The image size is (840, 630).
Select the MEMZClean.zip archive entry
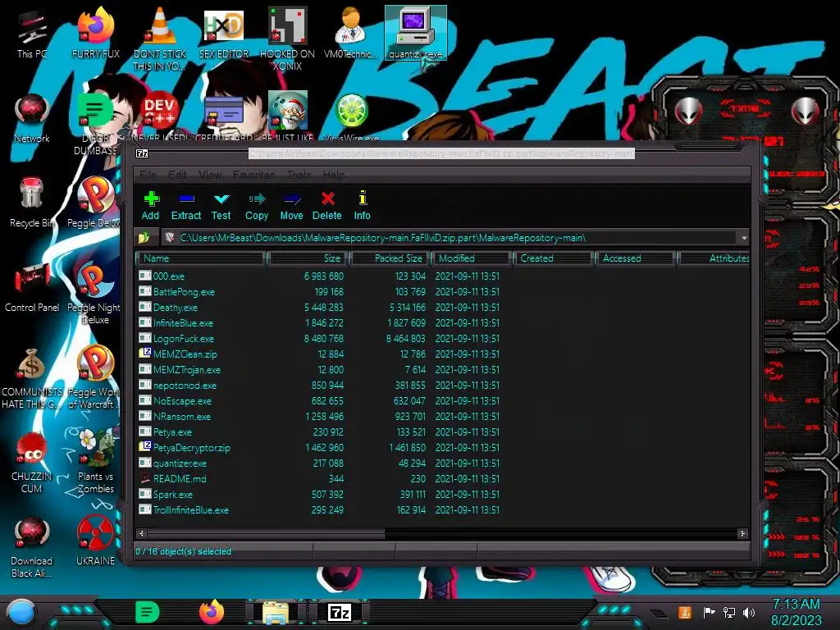(319, 354)
